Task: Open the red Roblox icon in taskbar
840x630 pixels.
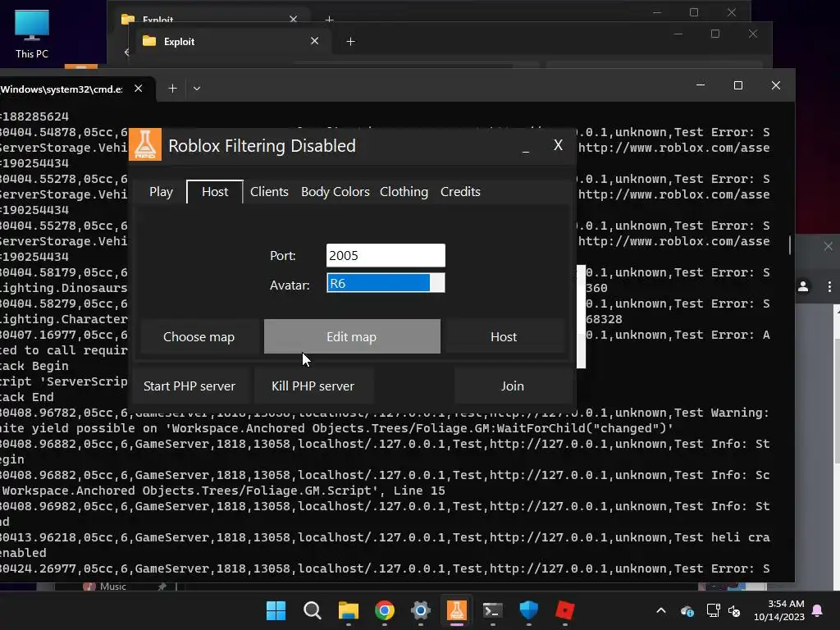Action: [564, 610]
